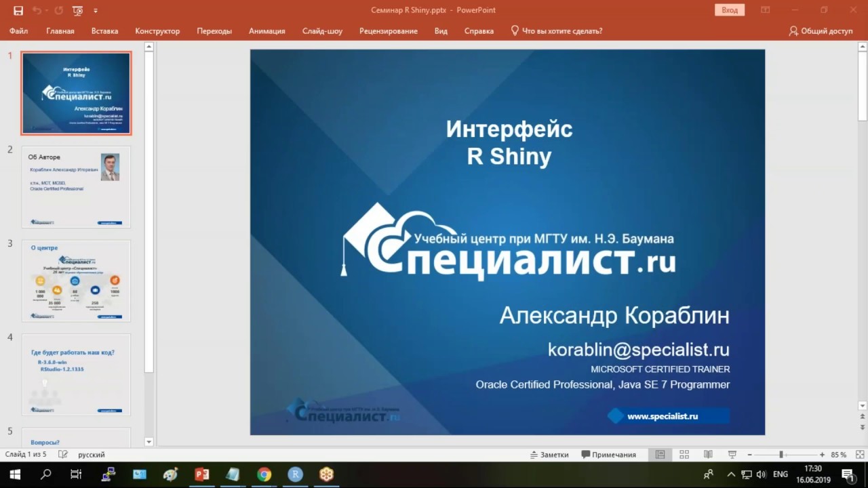Open the Конструктор ribbon tab
Viewport: 868px width, 488px height.
coord(157,31)
